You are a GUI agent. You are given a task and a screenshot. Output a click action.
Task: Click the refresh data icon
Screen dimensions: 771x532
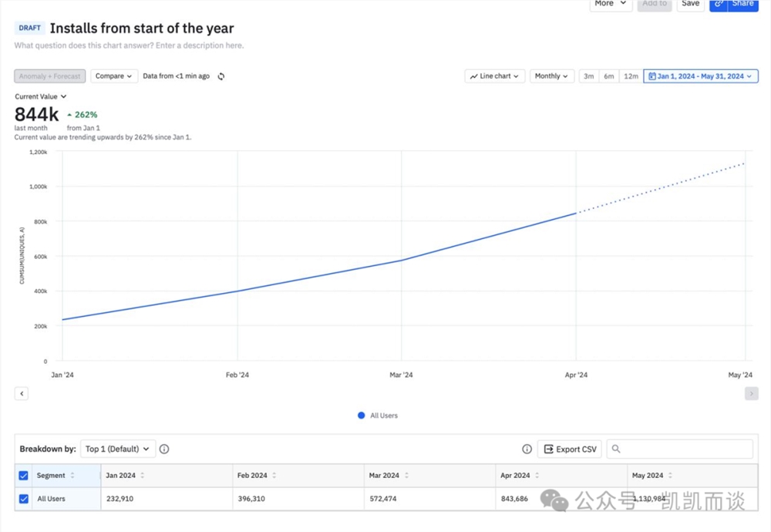point(221,76)
